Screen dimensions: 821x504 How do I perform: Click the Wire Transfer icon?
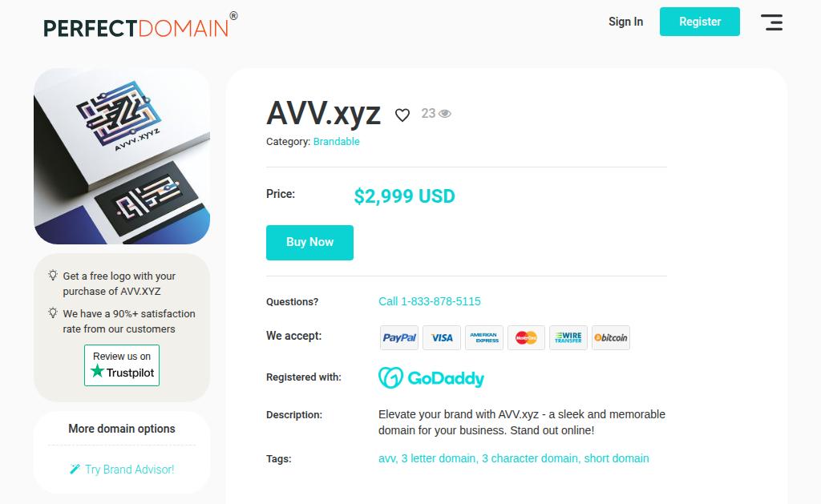568,338
